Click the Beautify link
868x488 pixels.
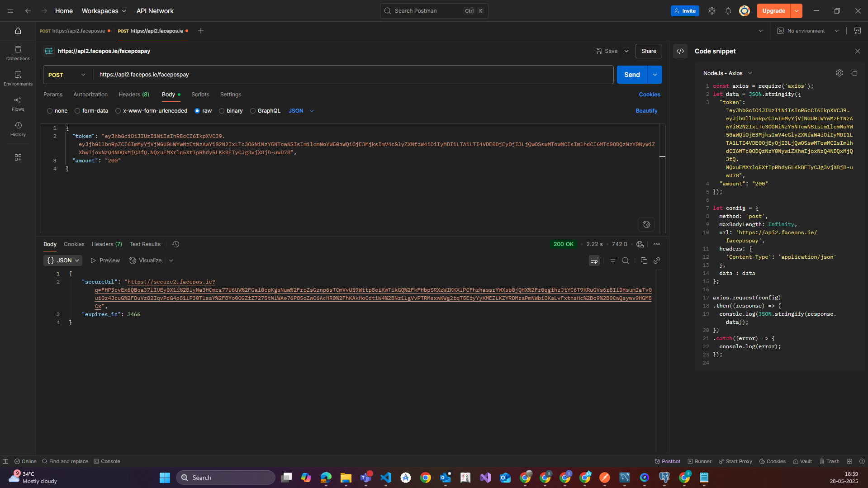(647, 111)
